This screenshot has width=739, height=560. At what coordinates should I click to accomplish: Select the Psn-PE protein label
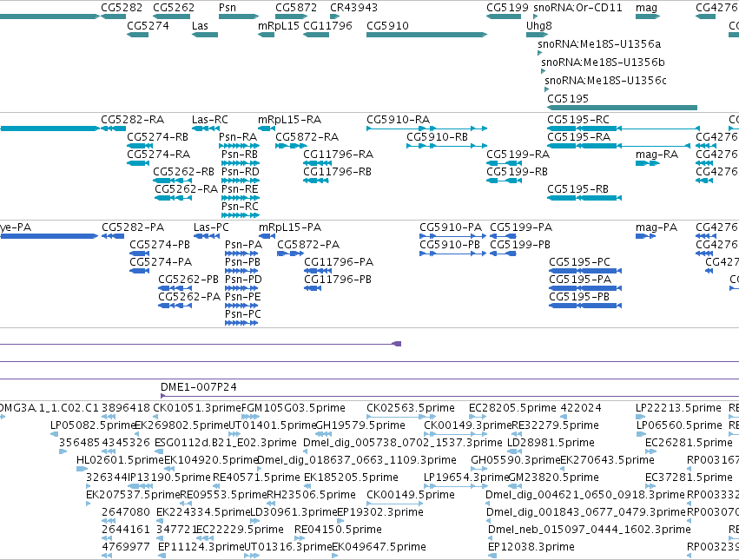pyautogui.click(x=243, y=297)
